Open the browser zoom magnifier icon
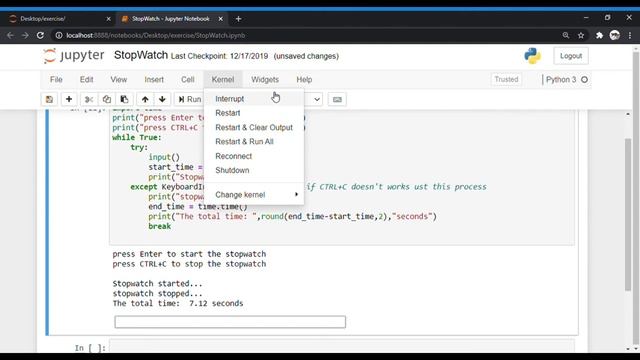Image resolution: width=640 pixels, height=360 pixels. [x=565, y=36]
